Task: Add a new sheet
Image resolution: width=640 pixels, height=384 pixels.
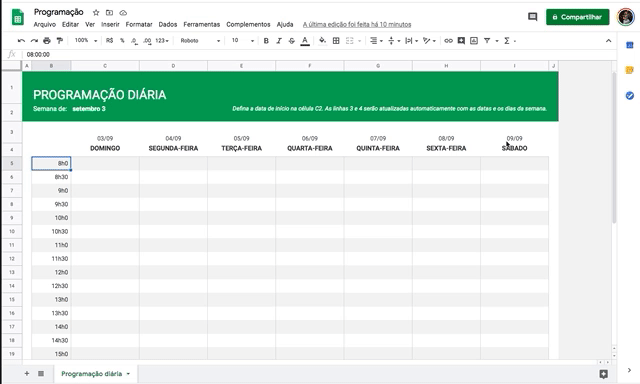Action: pos(27,373)
